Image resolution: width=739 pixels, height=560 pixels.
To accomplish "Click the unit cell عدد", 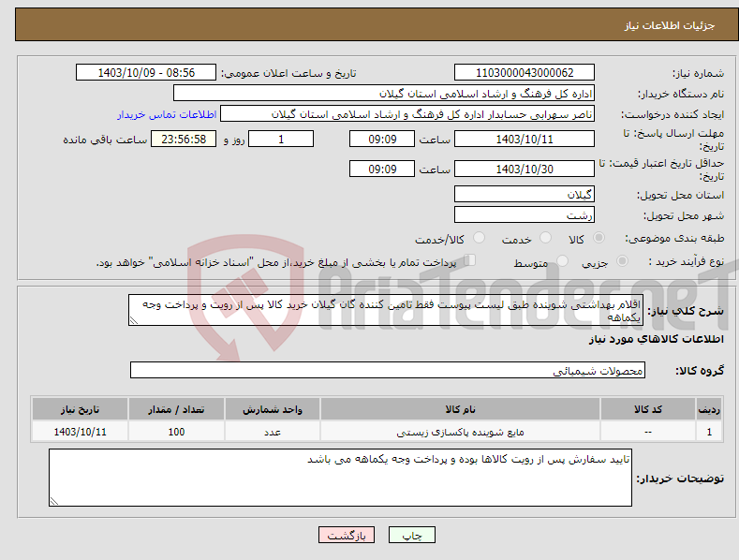I will pos(273,432).
